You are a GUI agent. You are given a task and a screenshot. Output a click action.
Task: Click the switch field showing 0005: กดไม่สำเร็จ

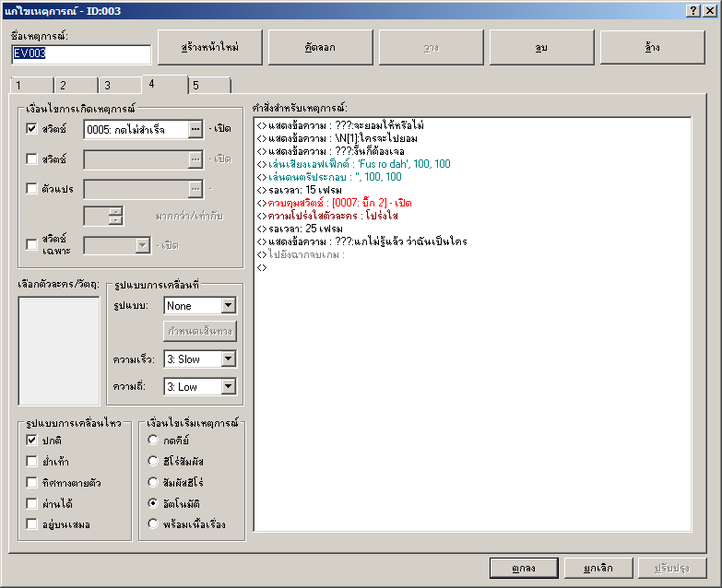(136, 129)
